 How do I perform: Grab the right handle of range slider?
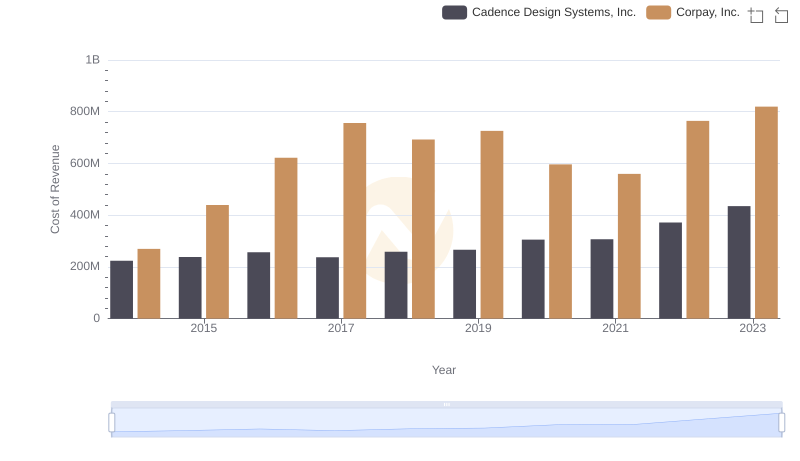coord(781,422)
